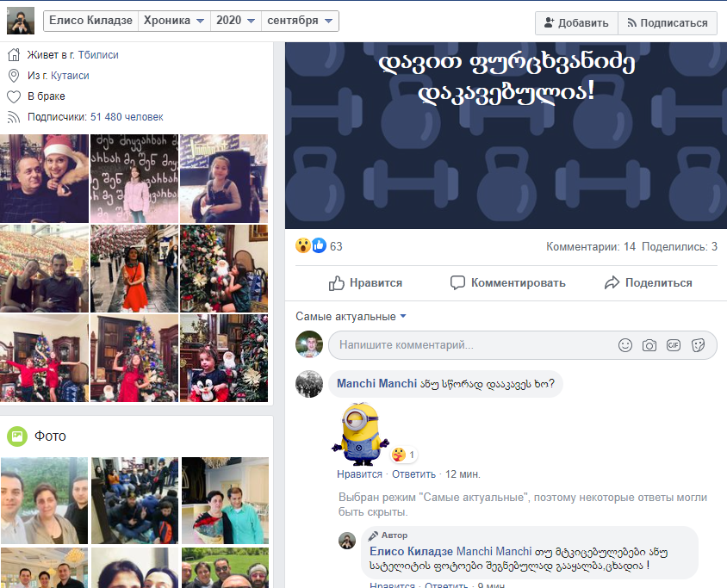Open photo of girl in pink jacket
Screen dimensions: 727x588
pyautogui.click(x=134, y=179)
